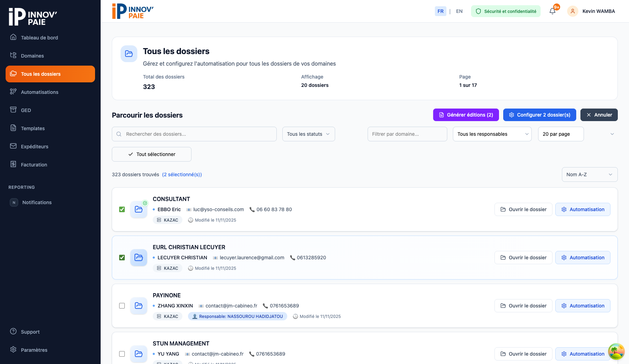The height and width of the screenshot is (364, 629).
Task: Select the PAYINONE dossier checkbox
Action: 122,306
